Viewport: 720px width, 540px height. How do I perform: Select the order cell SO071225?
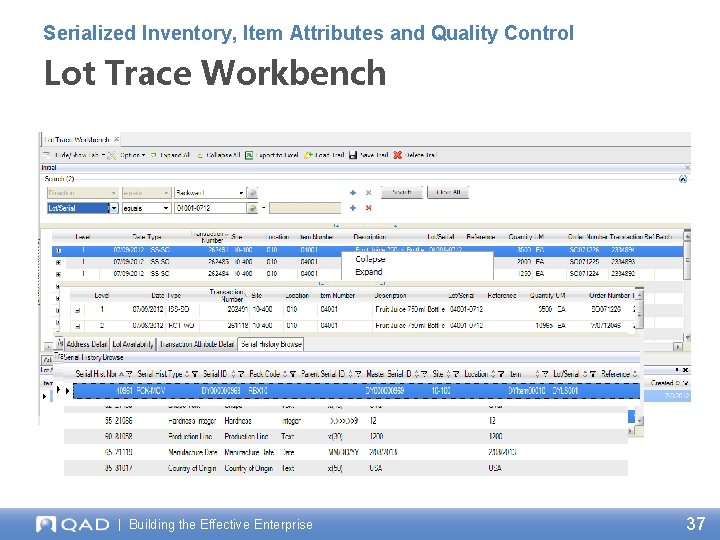pos(584,262)
